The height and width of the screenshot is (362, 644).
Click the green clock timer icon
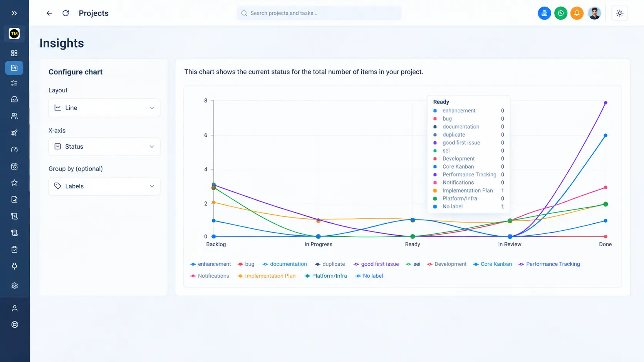560,13
